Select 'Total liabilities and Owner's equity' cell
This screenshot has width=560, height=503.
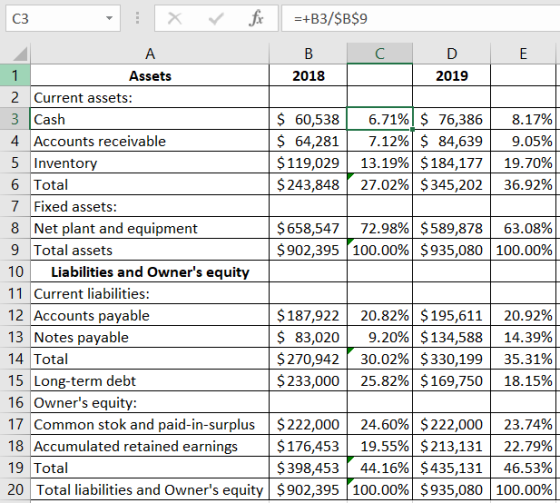tap(150, 489)
